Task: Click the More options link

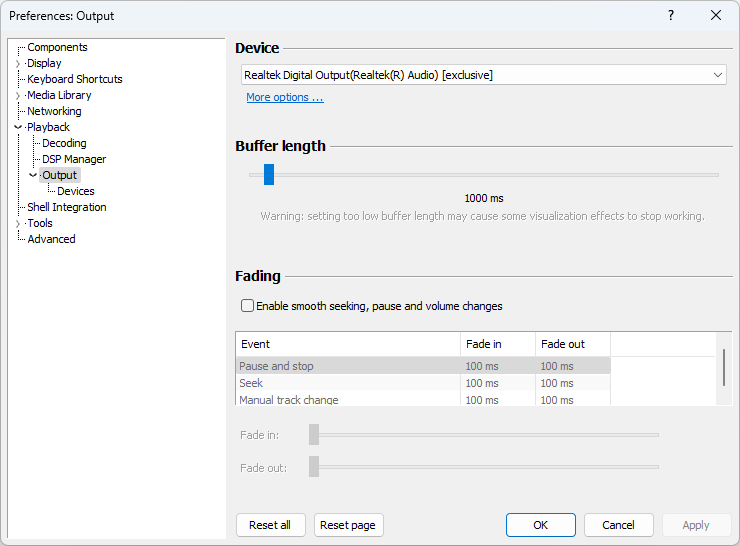Action: [x=285, y=97]
